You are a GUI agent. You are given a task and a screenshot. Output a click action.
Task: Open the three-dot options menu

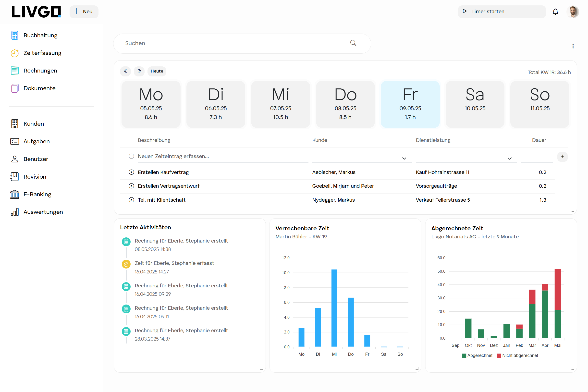pyautogui.click(x=573, y=46)
